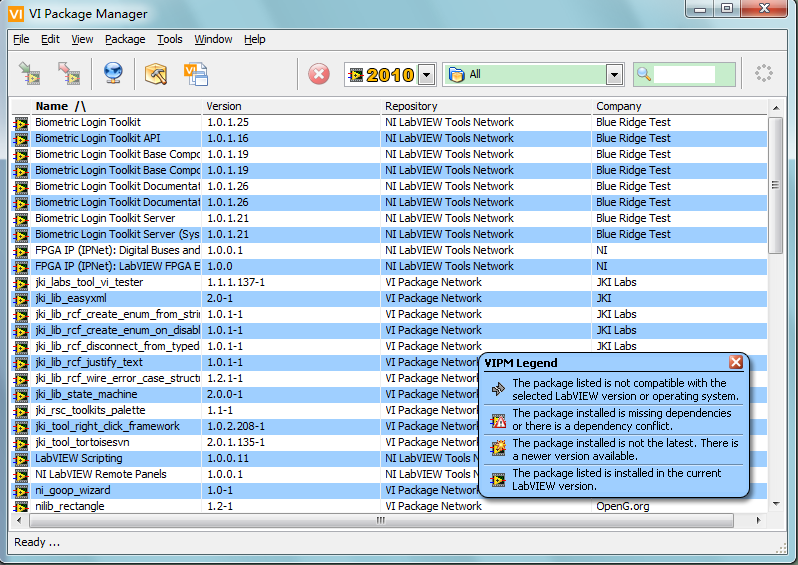The width and height of the screenshot is (798, 565).
Task: Click the horizontal scrollbar right arrow
Action: [758, 521]
